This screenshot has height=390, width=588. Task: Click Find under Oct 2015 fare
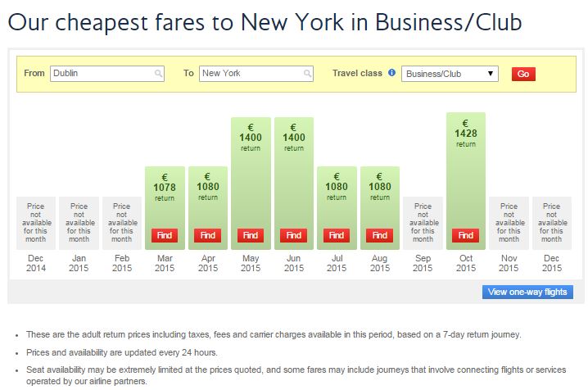coord(465,235)
